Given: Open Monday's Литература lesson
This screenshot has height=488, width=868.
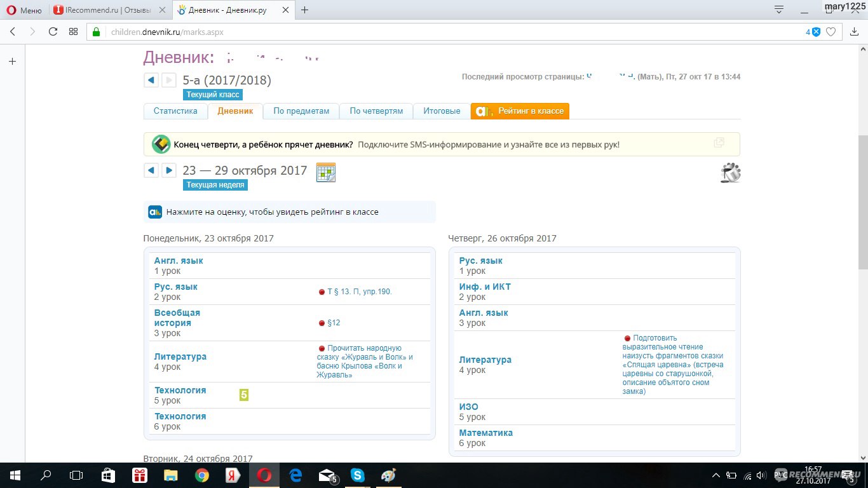Looking at the screenshot, I should 180,356.
